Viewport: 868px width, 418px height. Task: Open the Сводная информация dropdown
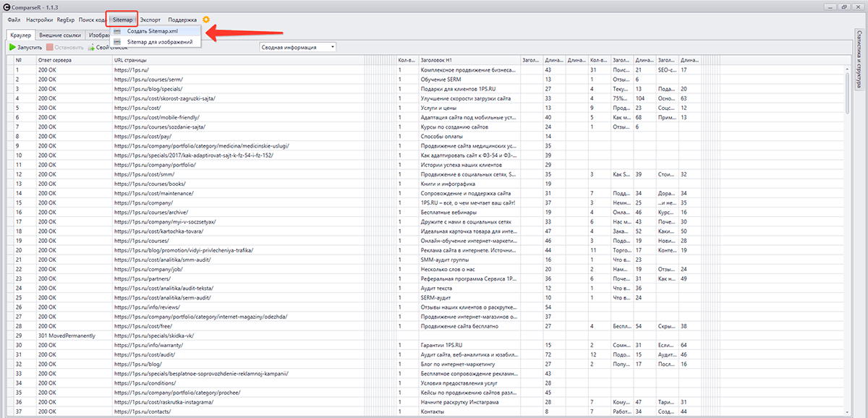[298, 47]
